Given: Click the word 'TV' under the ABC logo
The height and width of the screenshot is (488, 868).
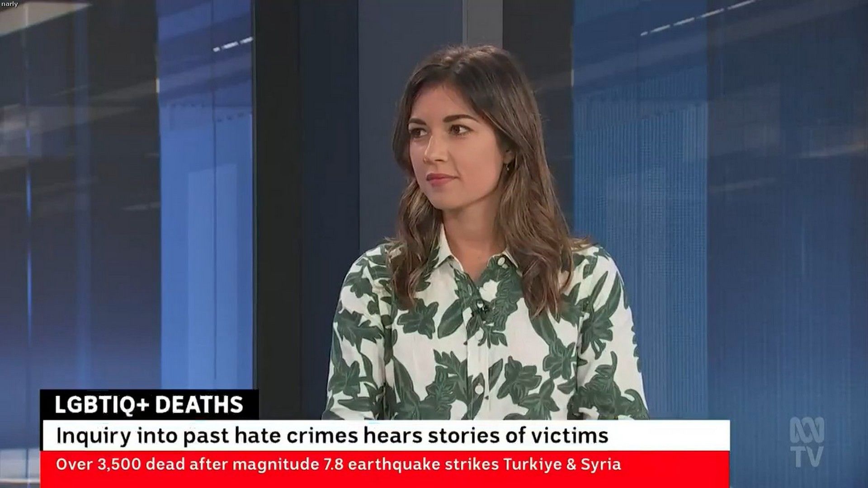Looking at the screenshot, I should pyautogui.click(x=807, y=456).
